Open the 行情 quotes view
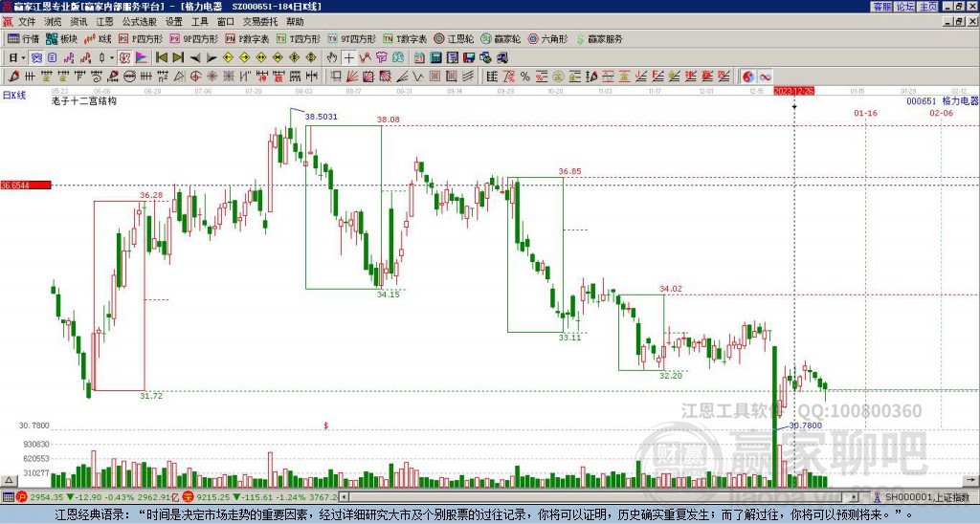 (24, 38)
